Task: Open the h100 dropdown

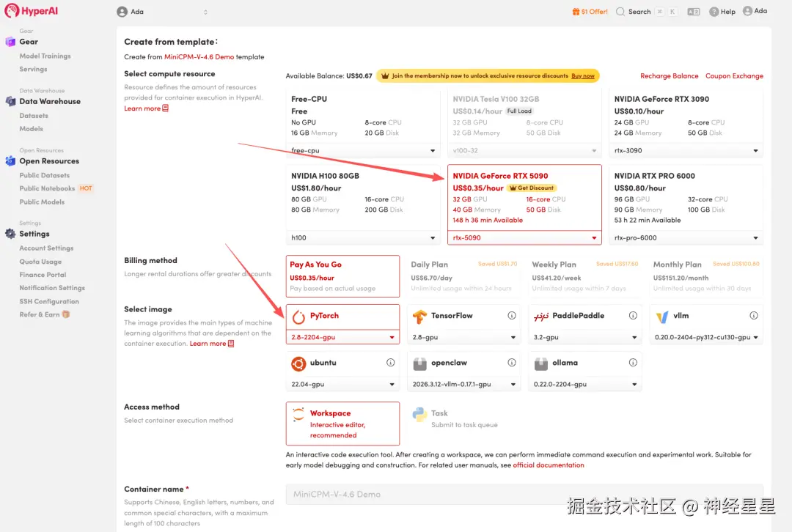Action: click(x=363, y=237)
